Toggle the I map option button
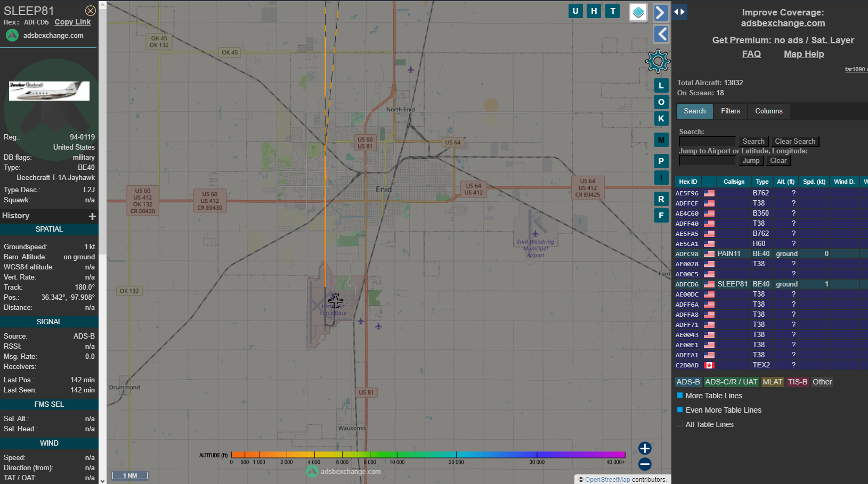 click(x=661, y=178)
